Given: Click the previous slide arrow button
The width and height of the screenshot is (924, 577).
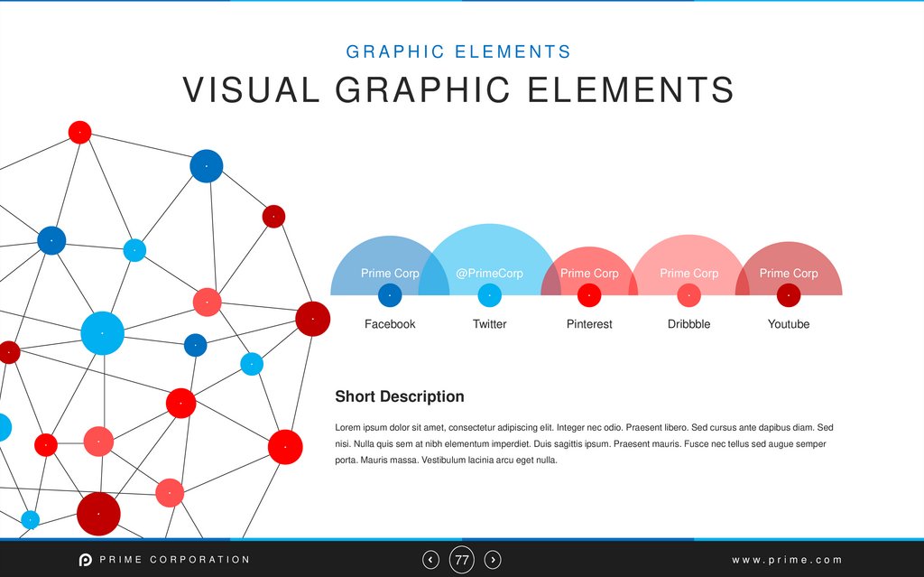Looking at the screenshot, I should point(431,560).
